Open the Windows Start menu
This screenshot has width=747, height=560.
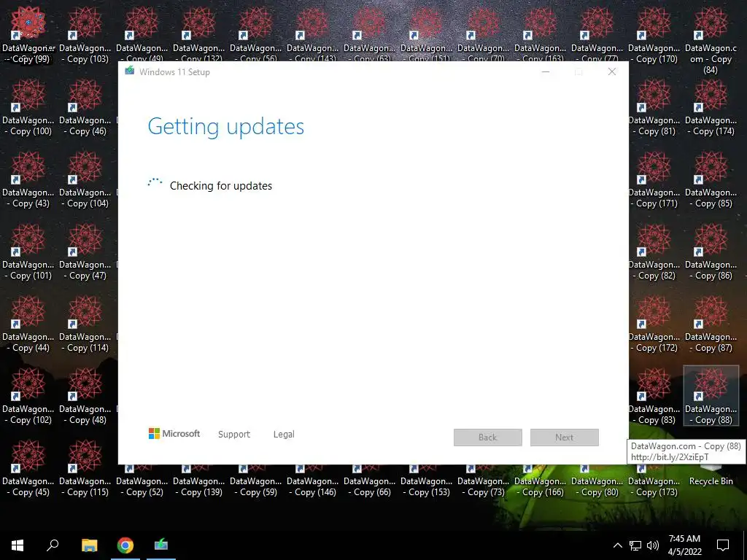pos(18,545)
